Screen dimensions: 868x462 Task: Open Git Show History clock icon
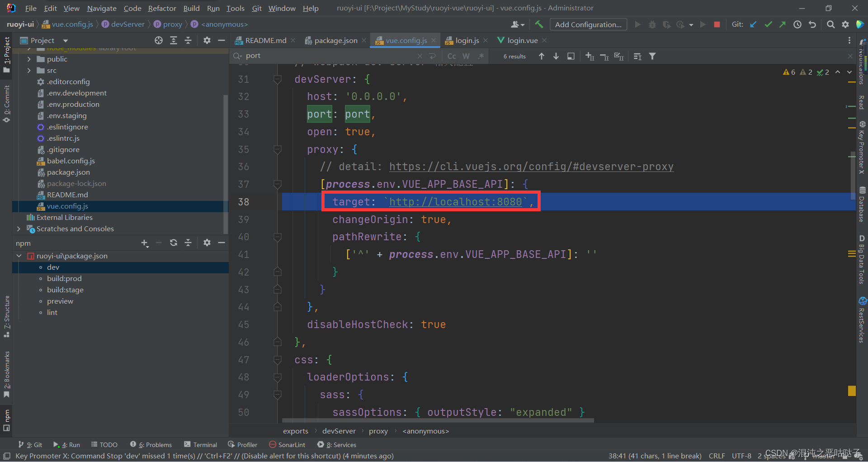click(797, 24)
